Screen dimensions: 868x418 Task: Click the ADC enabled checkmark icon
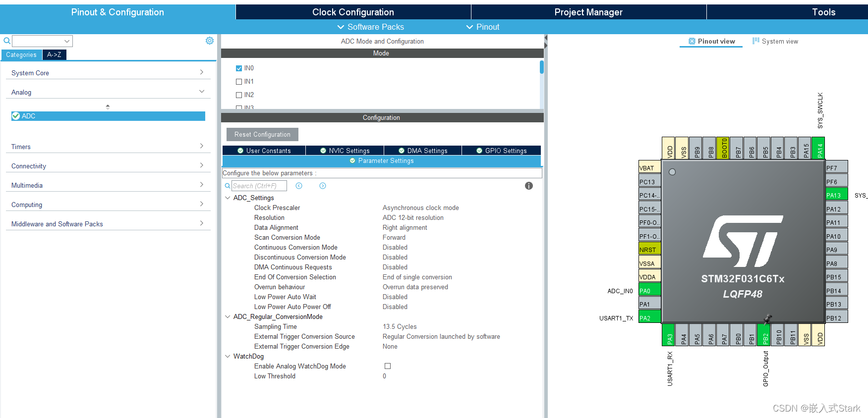(16, 116)
